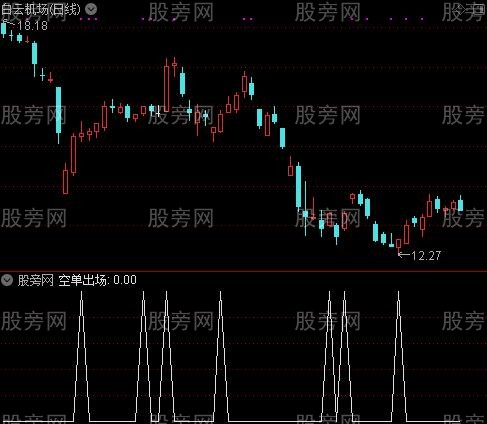
Task: Expand the indicator panel chevron beside 股旁网
Action: [6, 280]
